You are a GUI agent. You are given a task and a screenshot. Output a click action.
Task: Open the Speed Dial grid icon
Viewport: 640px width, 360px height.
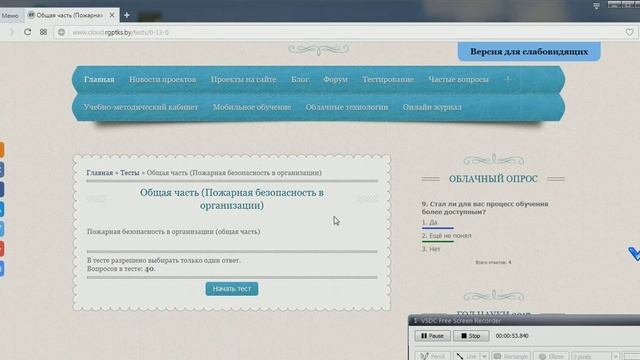click(43, 32)
